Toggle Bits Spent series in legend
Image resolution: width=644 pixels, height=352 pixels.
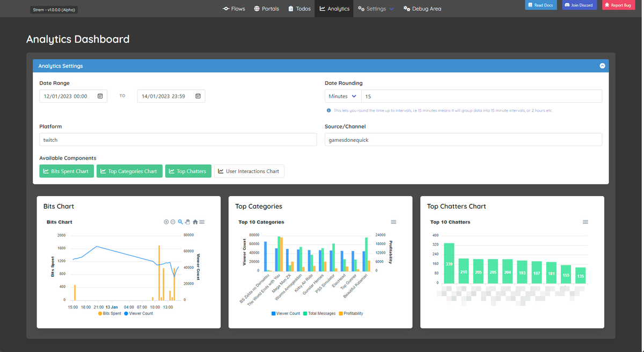(x=109, y=313)
